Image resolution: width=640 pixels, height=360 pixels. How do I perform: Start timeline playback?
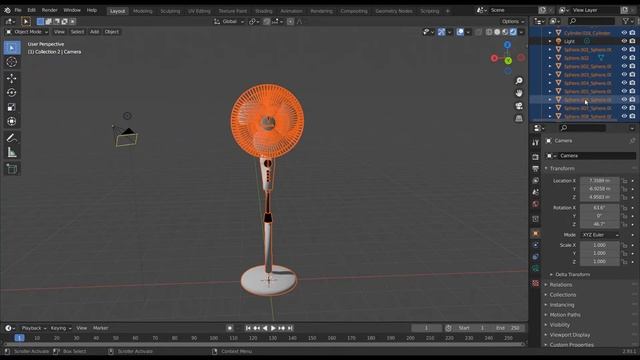[x=273, y=328]
